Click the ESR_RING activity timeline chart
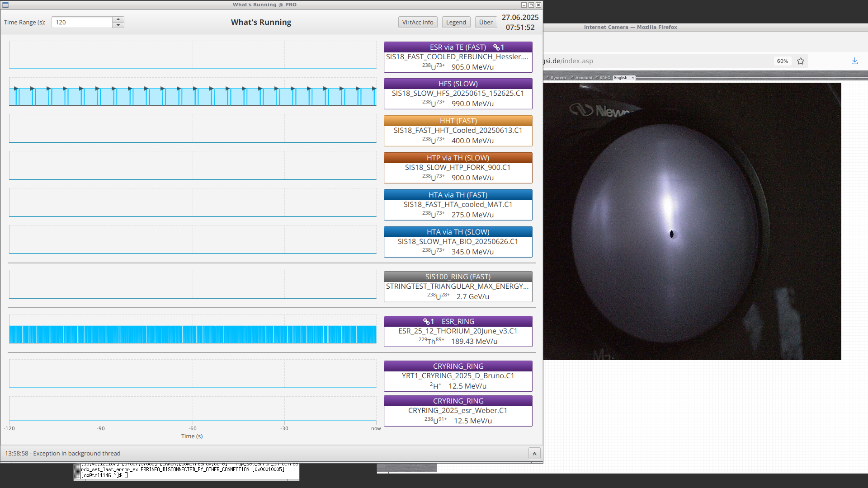 [193, 329]
